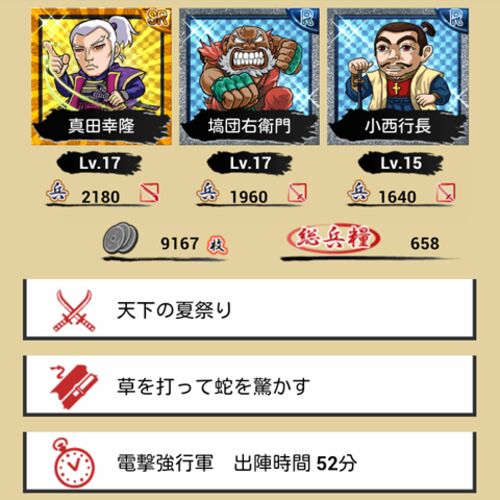Open the 草を打って蛇を驚かす row
500x500 pixels.
tap(249, 386)
